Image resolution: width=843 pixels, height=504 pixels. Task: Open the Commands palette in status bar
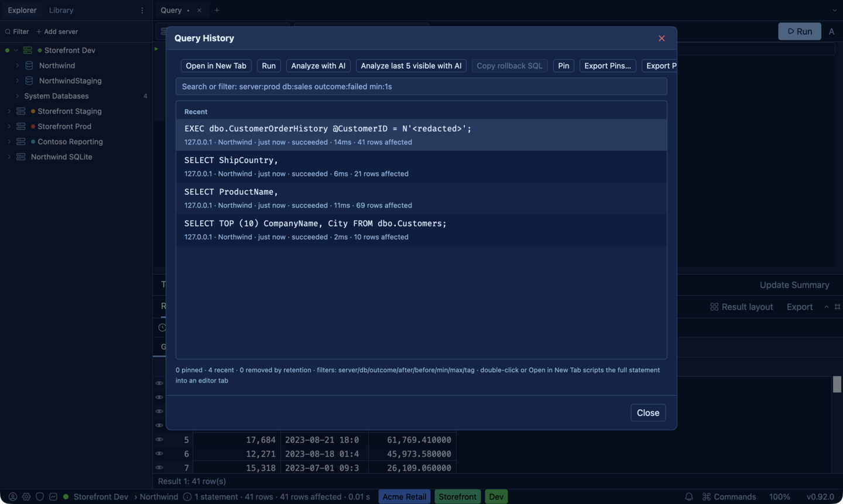click(729, 496)
